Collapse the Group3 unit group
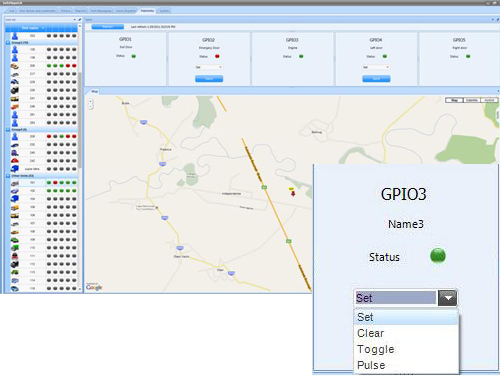This screenshot has height=376, width=500. pos(8,43)
